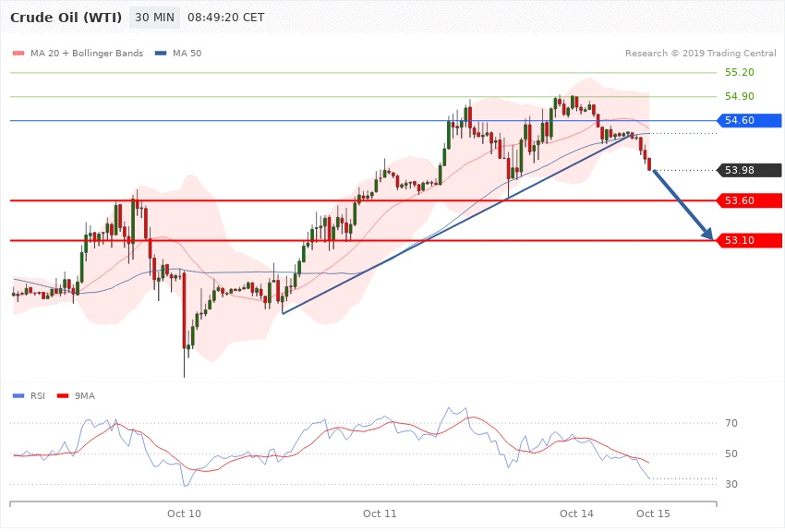Click the 53.10 red target tag
Viewport: 785px width, 532px height.
[749, 240]
